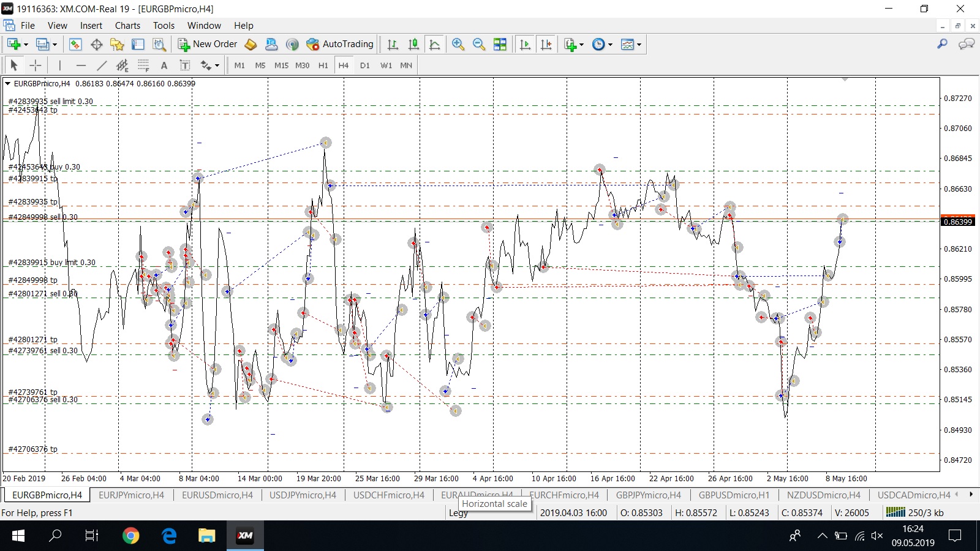
Task: Toggle Chart Shift button
Action: click(x=546, y=44)
